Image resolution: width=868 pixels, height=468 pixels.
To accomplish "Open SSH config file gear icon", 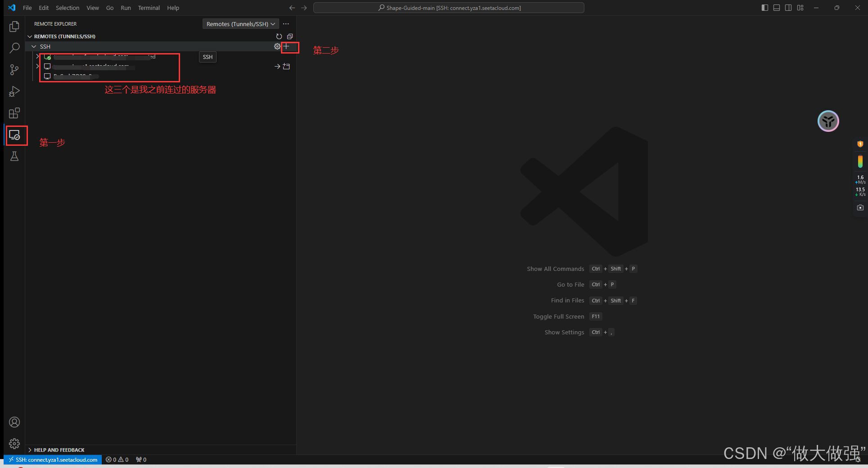I will 277,46.
